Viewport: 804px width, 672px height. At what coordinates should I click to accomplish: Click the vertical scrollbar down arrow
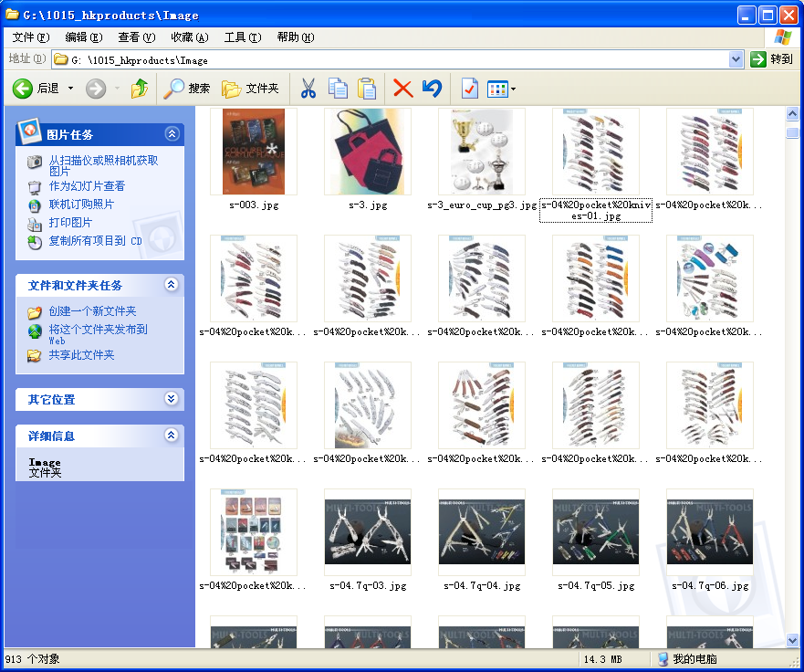(x=792, y=640)
